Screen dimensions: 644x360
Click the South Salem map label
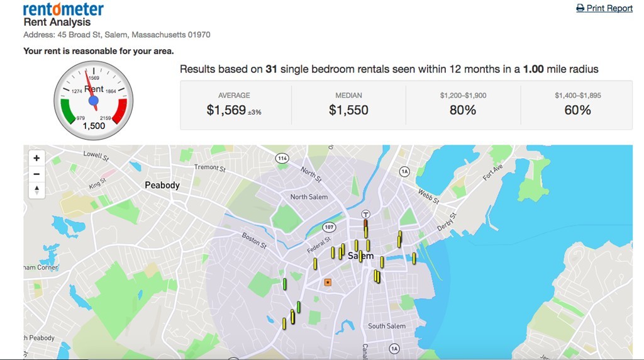click(x=387, y=326)
